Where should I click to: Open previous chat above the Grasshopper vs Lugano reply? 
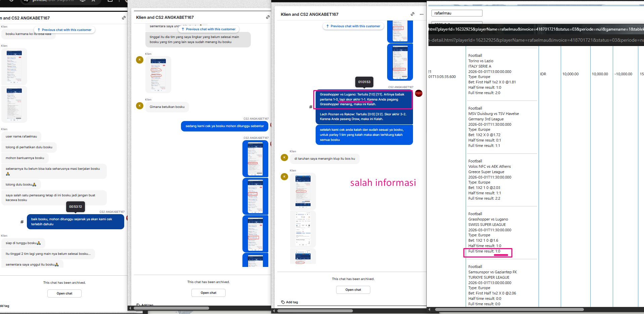coord(353,26)
